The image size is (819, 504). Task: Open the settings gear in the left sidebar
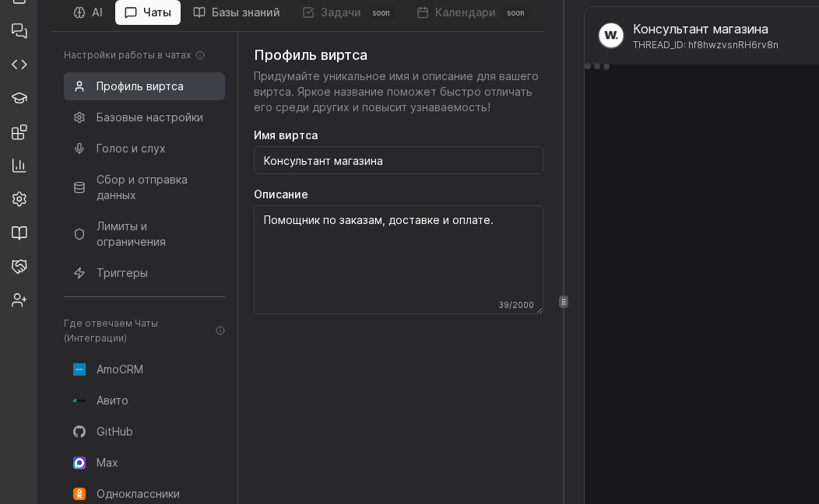click(x=19, y=199)
